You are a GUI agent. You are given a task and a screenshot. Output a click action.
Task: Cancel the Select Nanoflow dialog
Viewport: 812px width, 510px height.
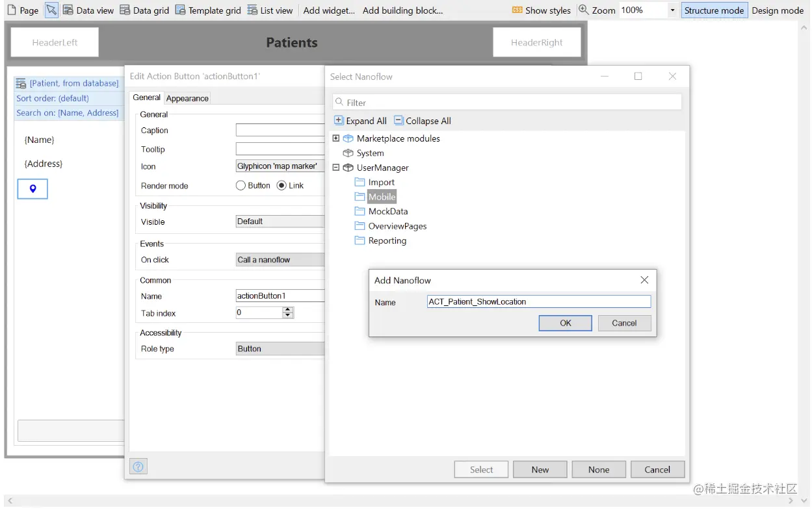[x=657, y=470]
